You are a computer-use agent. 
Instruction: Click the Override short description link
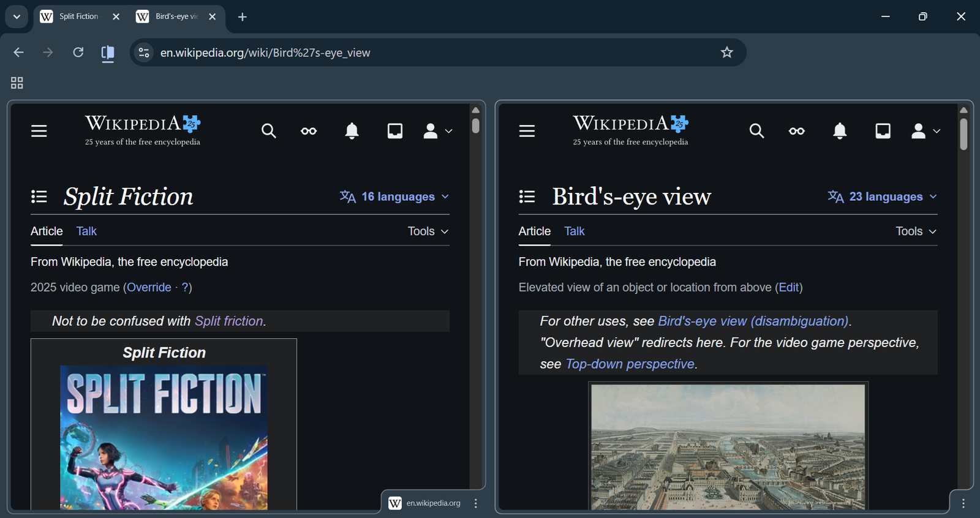(149, 288)
